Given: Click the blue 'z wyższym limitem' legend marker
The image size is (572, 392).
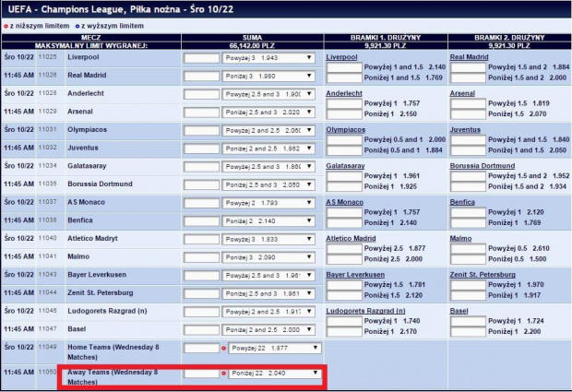Looking at the screenshot, I should coord(77,26).
